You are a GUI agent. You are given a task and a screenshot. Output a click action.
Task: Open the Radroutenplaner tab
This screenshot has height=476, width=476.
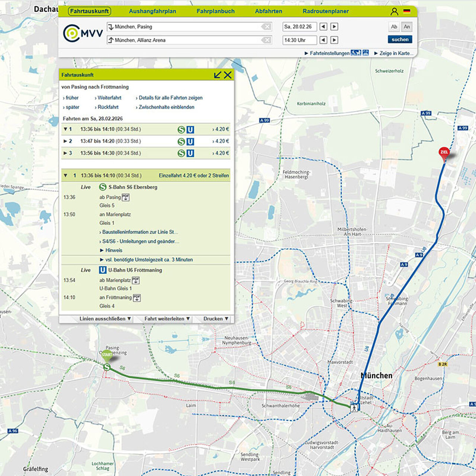click(x=325, y=11)
